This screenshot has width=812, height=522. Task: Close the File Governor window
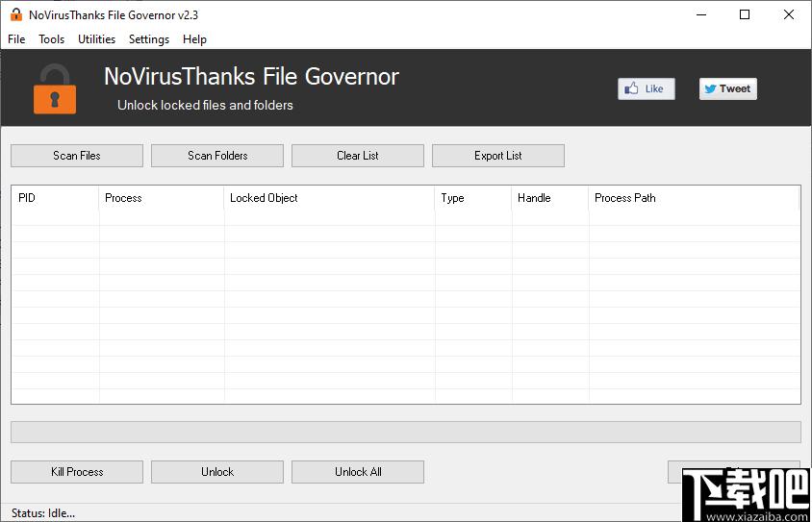click(789, 14)
